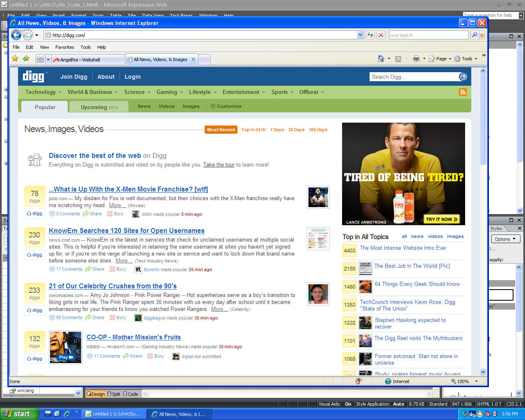The image size is (525, 420).
Task: Open the Favorites Center star icon
Action: click(x=15, y=59)
